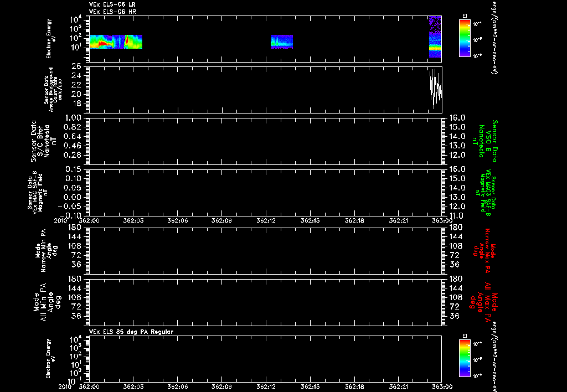Click the "VEx ELS-06 LR" title text
The width and height of the screenshot is (567, 392).
point(112,4)
